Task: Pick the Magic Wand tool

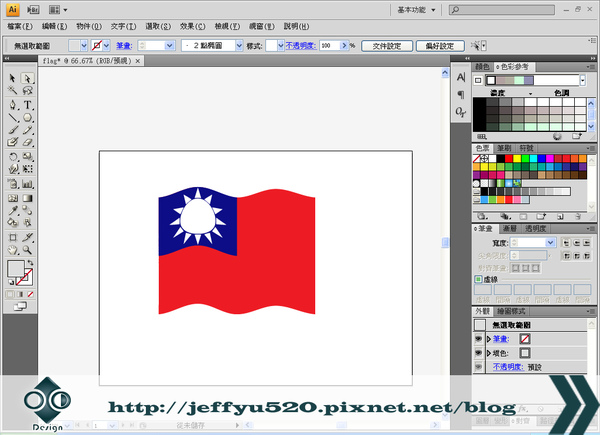Action: (12, 90)
